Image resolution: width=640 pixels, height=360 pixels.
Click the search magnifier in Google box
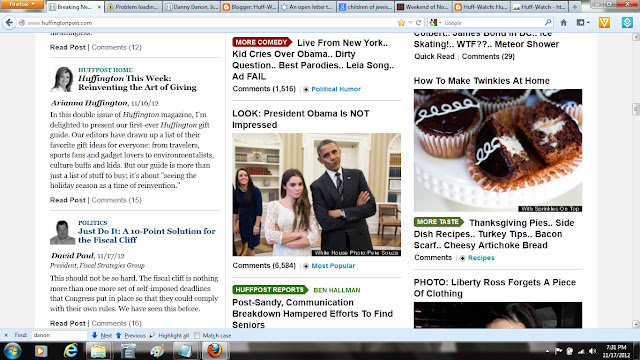coord(548,22)
